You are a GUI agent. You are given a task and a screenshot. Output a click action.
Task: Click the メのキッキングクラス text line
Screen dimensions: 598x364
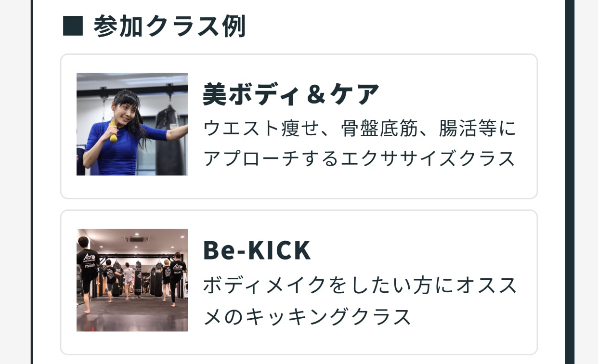(x=307, y=316)
